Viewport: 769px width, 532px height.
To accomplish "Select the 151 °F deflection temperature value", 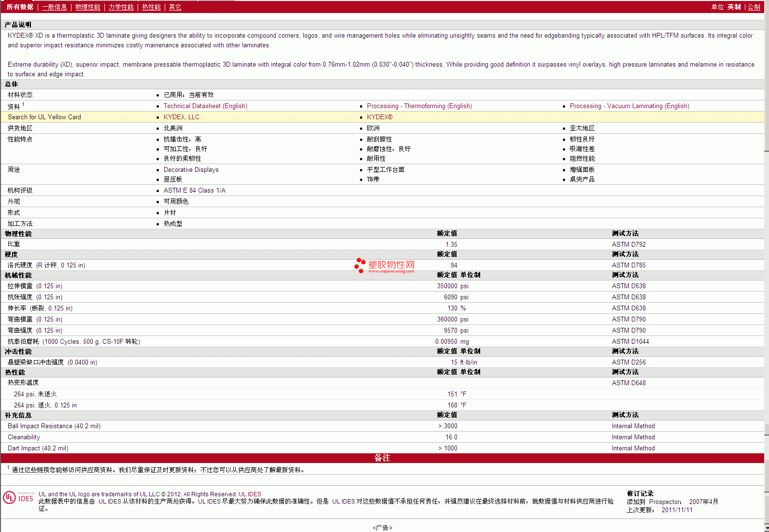I will [x=457, y=394].
